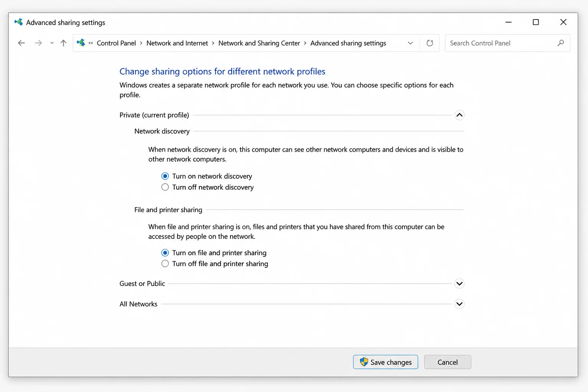Expand submenu arrow after Network and Internet
This screenshot has height=392, width=588.
(x=213, y=43)
